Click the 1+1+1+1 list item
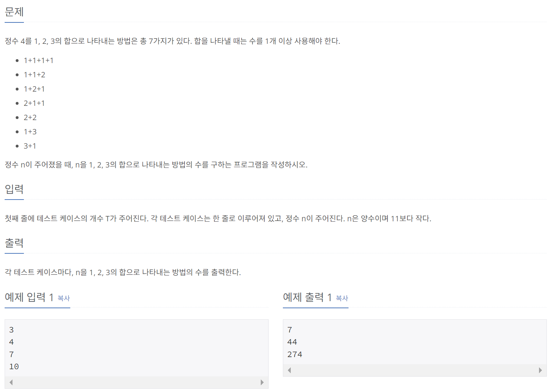This screenshot has width=549, height=392. pyautogui.click(x=39, y=61)
